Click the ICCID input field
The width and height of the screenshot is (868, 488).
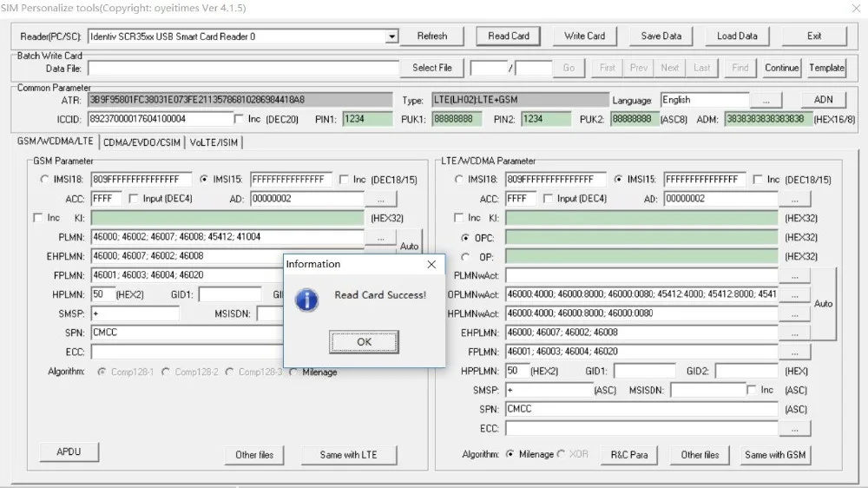(160, 119)
